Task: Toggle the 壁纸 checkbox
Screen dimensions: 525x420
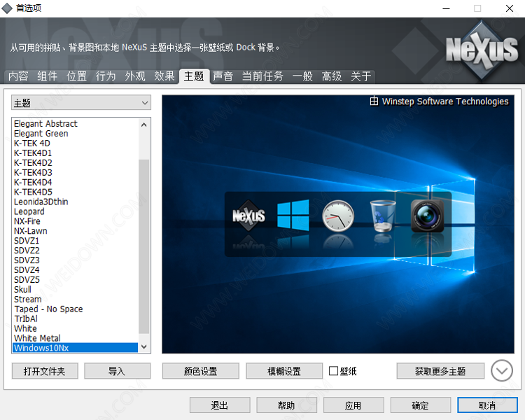Action: [333, 371]
